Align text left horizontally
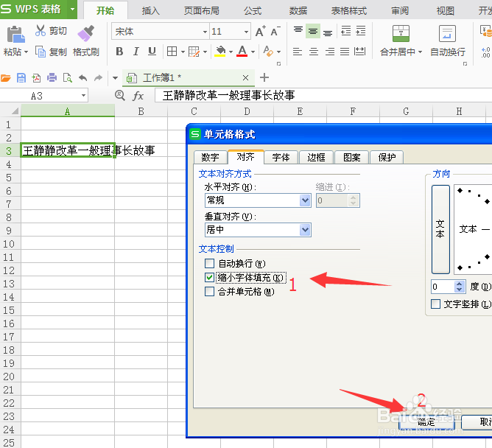492x448 pixels. 298,52
